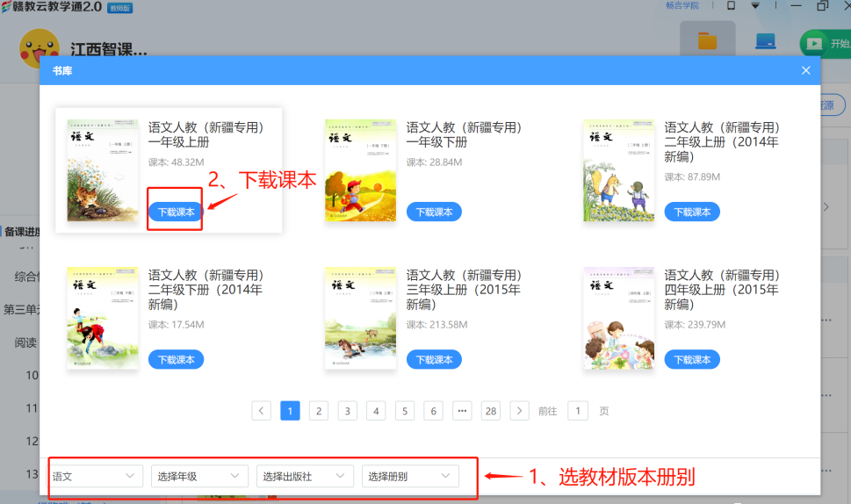Click the phone icon in title bar
Image resolution: width=851 pixels, height=504 pixels.
(731, 5)
